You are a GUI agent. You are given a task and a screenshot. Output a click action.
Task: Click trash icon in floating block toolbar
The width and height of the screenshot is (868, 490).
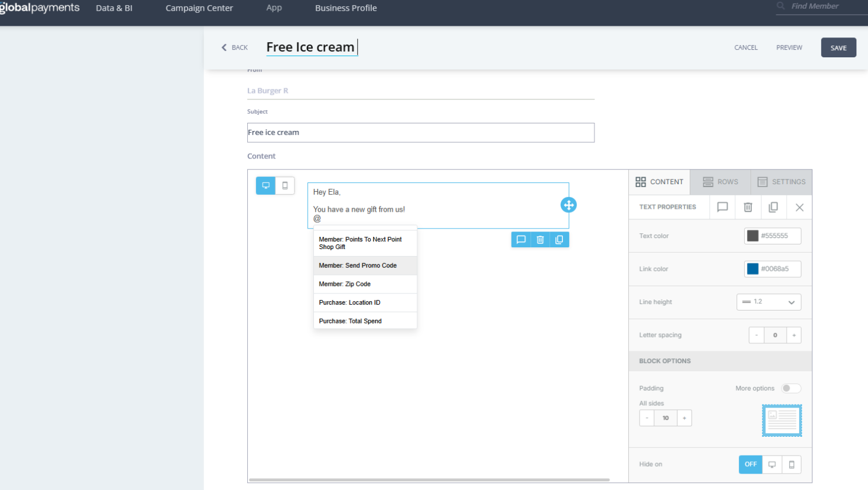pos(540,240)
